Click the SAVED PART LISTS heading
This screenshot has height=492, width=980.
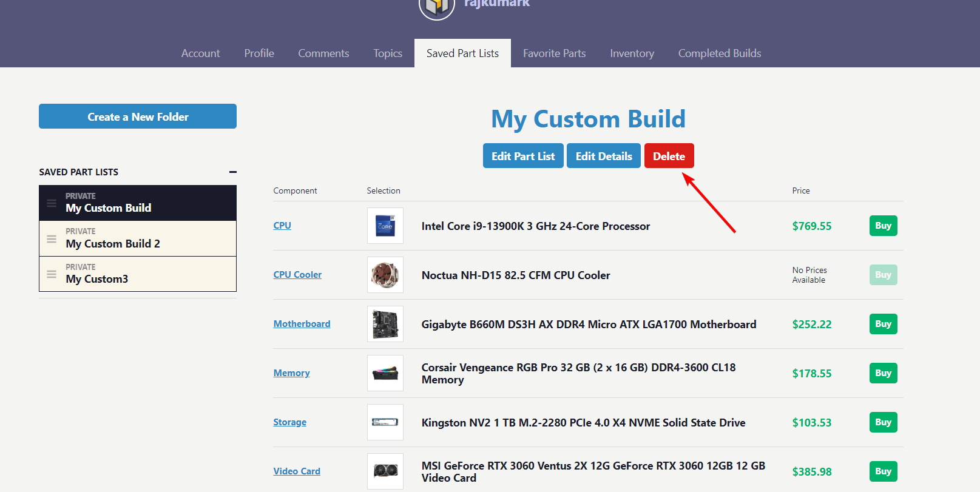pyautogui.click(x=79, y=172)
